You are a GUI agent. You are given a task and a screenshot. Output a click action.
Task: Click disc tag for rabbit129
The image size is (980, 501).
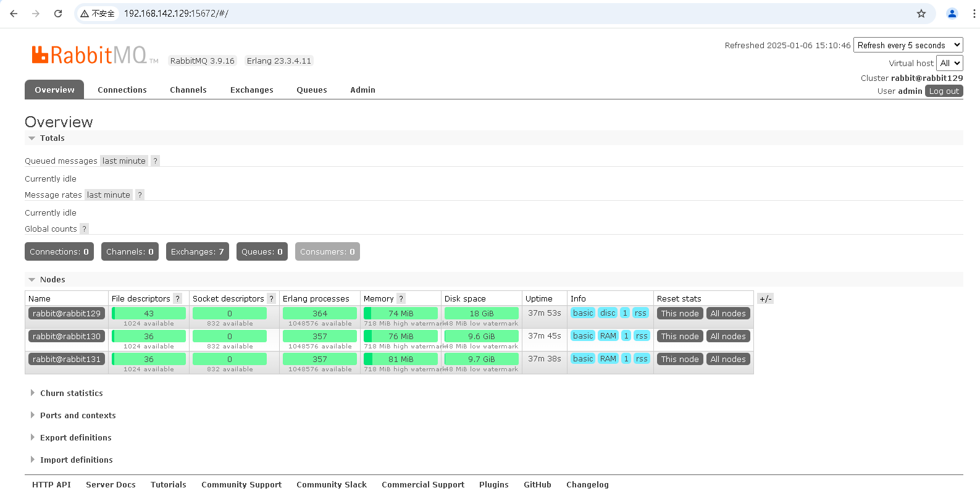608,313
